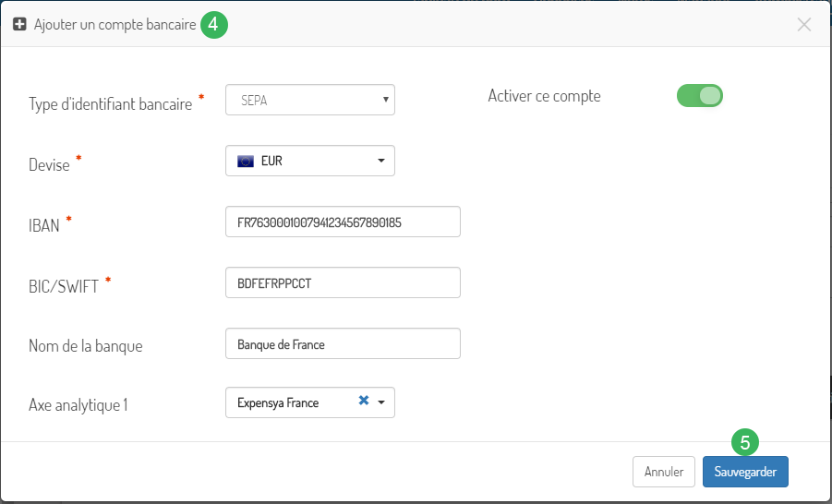The image size is (832, 504).
Task: Clear Expensya France with the blue X
Action: click(364, 401)
